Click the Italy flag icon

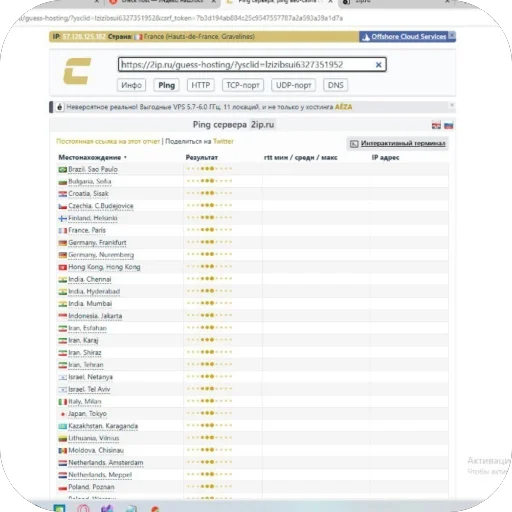[63, 402]
